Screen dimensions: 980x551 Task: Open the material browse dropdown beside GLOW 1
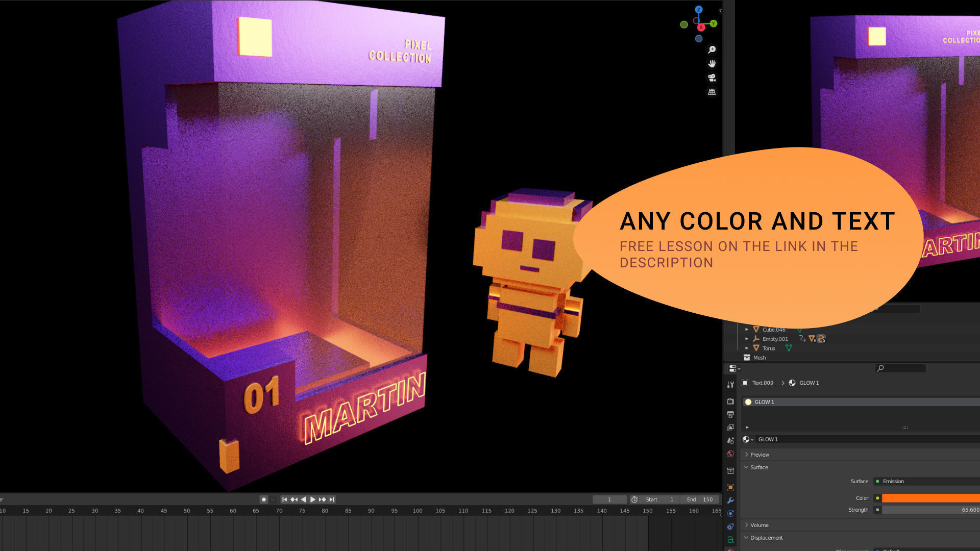(x=748, y=439)
